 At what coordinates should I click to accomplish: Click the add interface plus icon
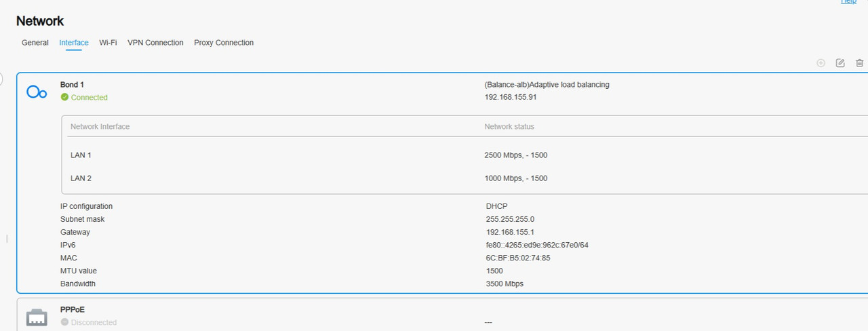click(821, 63)
